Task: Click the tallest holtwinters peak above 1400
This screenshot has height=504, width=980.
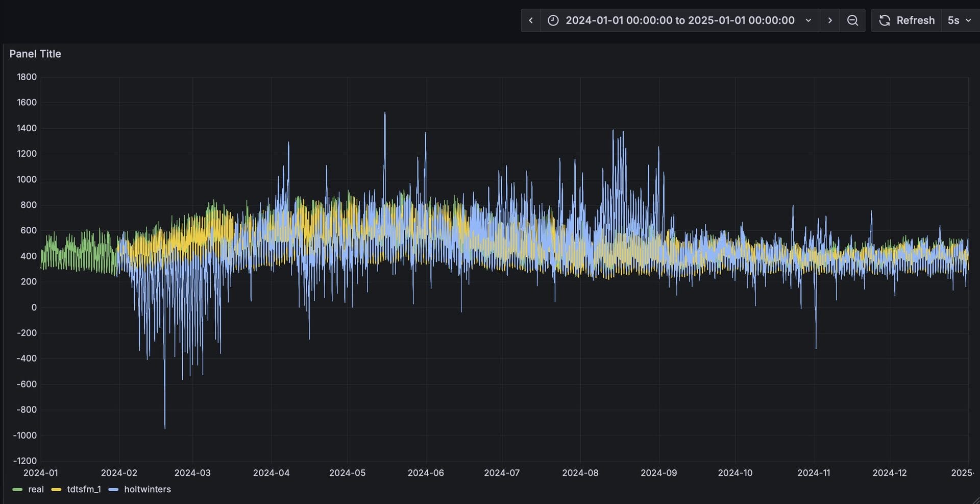Action: pos(385,114)
